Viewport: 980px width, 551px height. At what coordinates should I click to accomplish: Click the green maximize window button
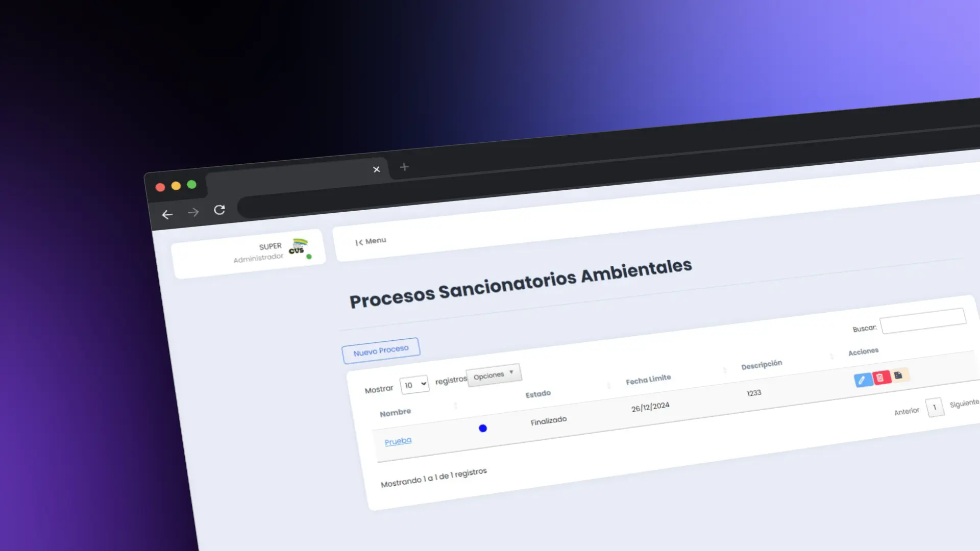[192, 184]
